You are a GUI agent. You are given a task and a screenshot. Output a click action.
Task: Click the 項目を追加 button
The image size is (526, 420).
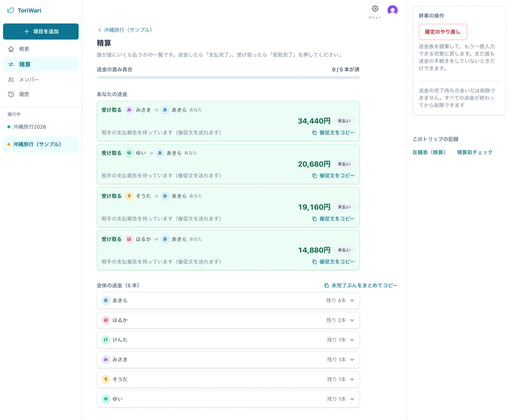[41, 32]
